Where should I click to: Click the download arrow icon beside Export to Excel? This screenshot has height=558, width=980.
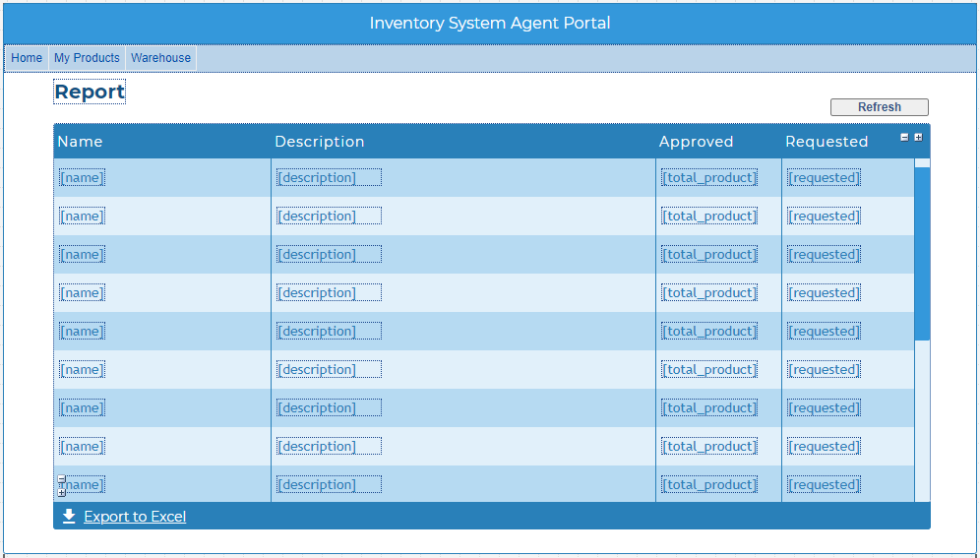click(69, 516)
